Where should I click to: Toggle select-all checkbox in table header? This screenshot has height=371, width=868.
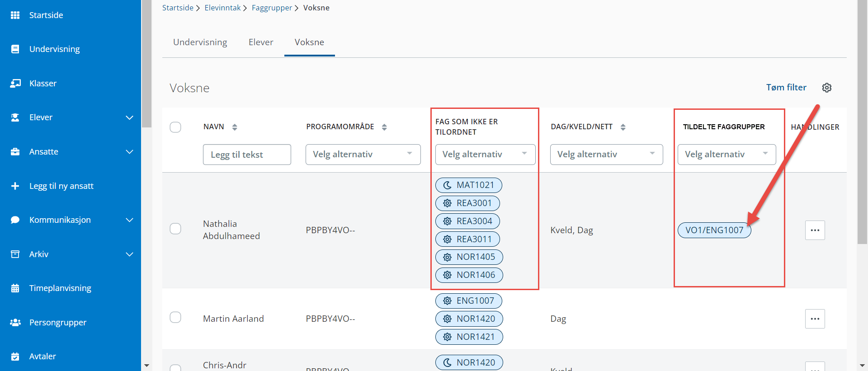[175, 127]
